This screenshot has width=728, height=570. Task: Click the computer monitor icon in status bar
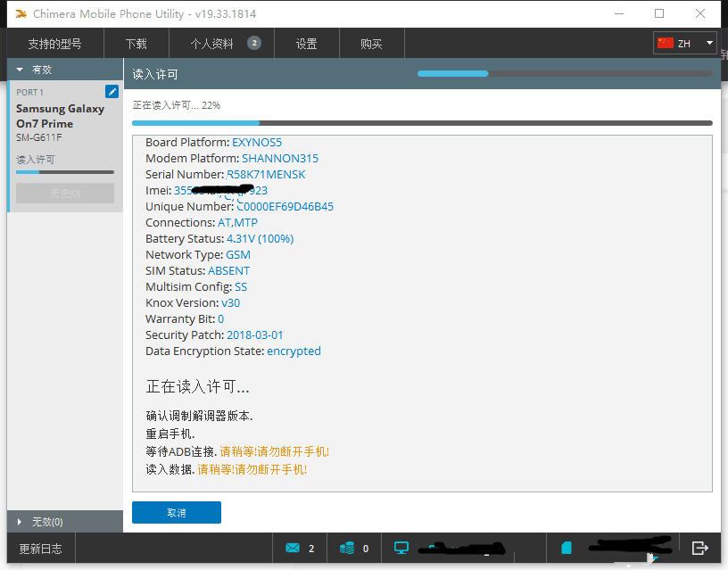point(401,549)
